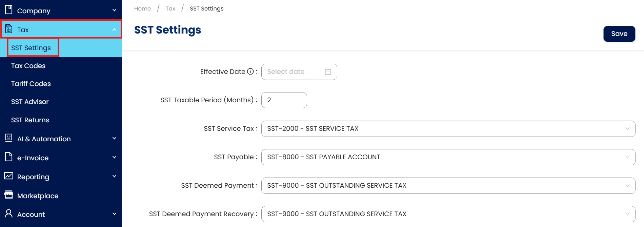Screen dimensions: 644x227
Task: Click the Effective Date info icon
Action: tap(250, 71)
